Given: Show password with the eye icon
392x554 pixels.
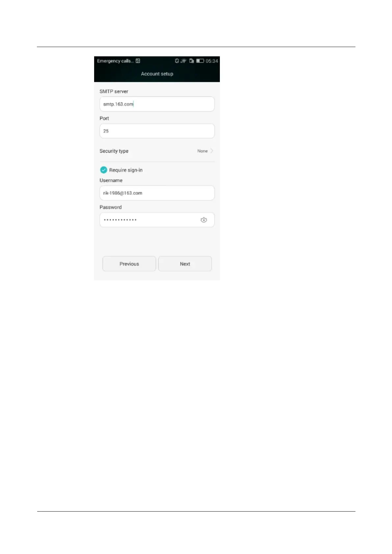Looking at the screenshot, I should click(204, 220).
